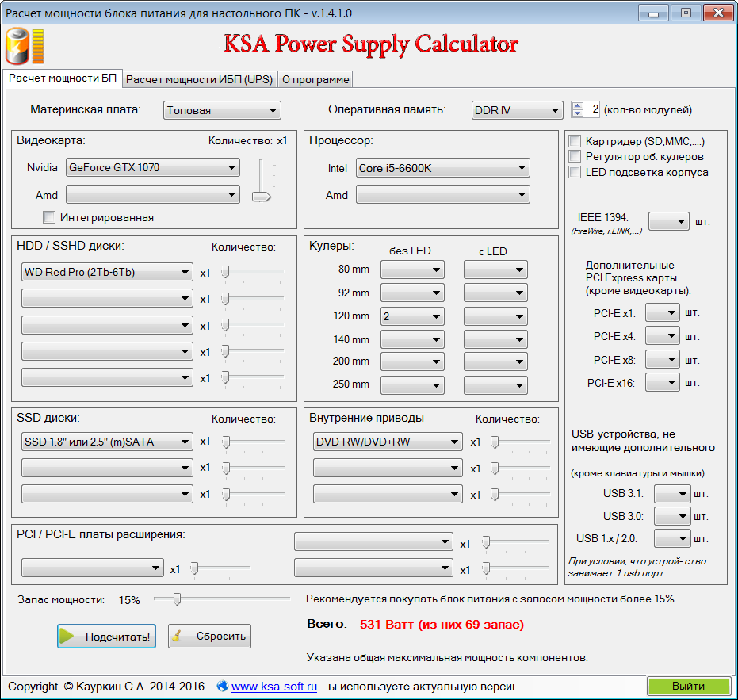Viewport: 738px width, 700px height.
Task: Click the broom icon on Сбросить button
Action: click(182, 636)
